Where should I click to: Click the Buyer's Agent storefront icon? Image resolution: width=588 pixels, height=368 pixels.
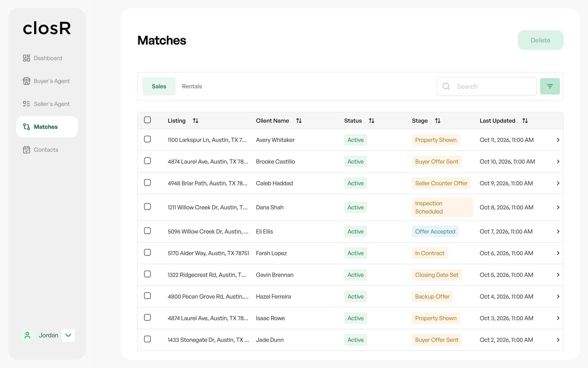point(27,81)
